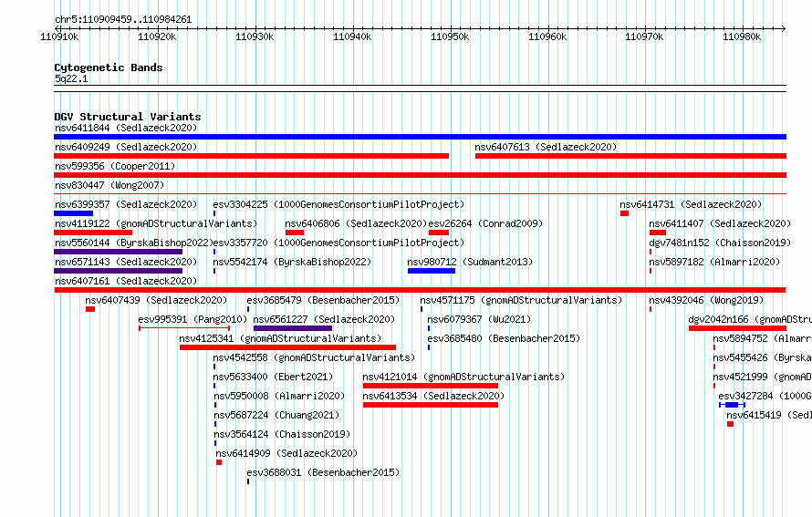
Task: Click nsv6571143 (Sedlazeck2020) label
Action: click(126, 262)
